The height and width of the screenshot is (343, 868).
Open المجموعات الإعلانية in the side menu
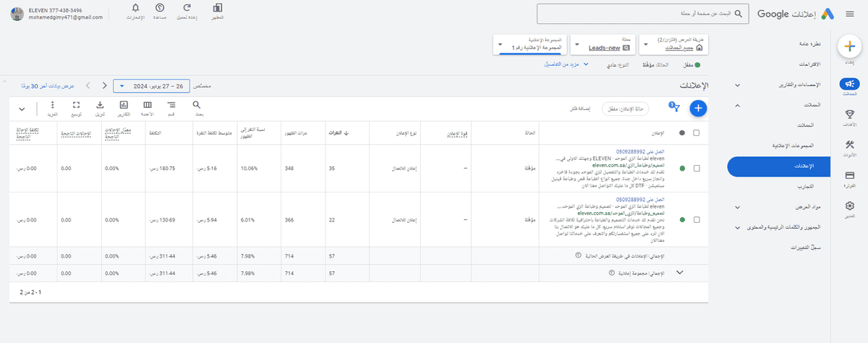[792, 145]
